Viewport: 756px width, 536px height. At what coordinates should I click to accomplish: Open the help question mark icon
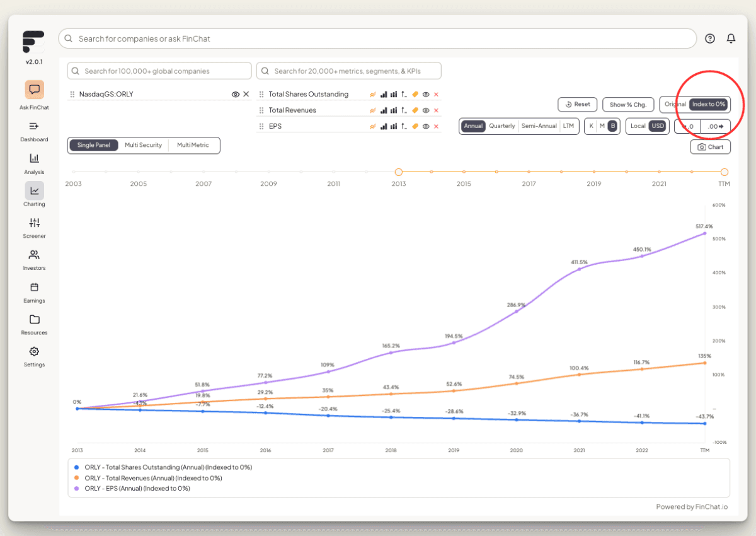click(710, 38)
